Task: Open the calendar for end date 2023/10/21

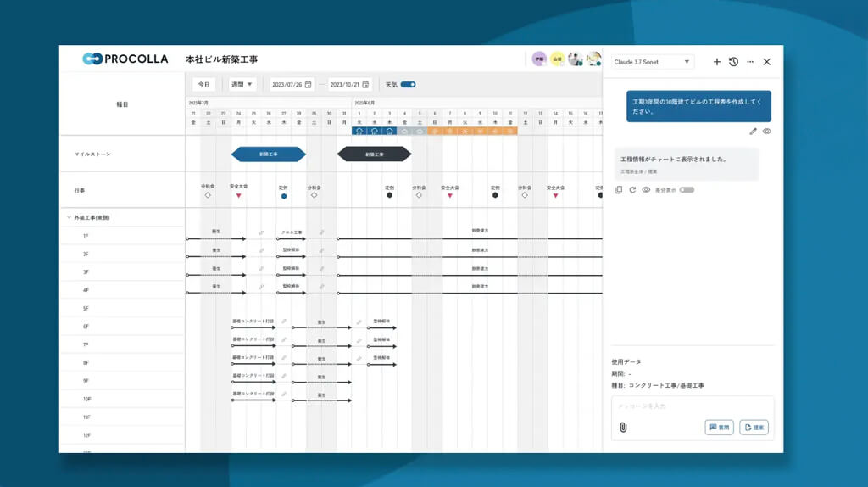Action: [365, 85]
